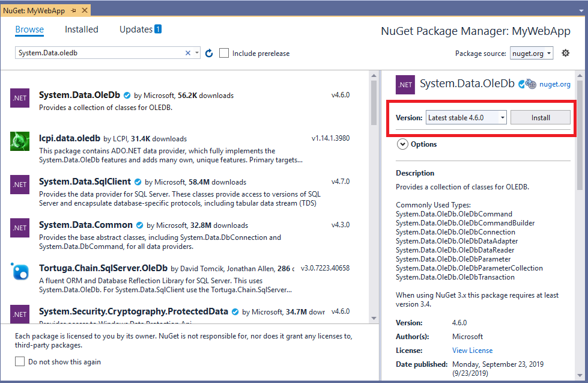
Task: Switch to the Browse tab
Action: (29, 29)
